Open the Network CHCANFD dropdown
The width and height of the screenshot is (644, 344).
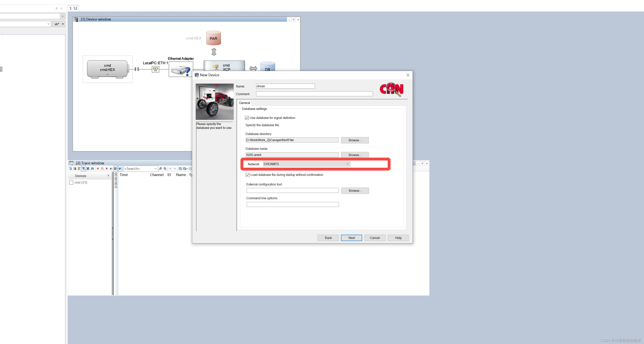[347, 164]
